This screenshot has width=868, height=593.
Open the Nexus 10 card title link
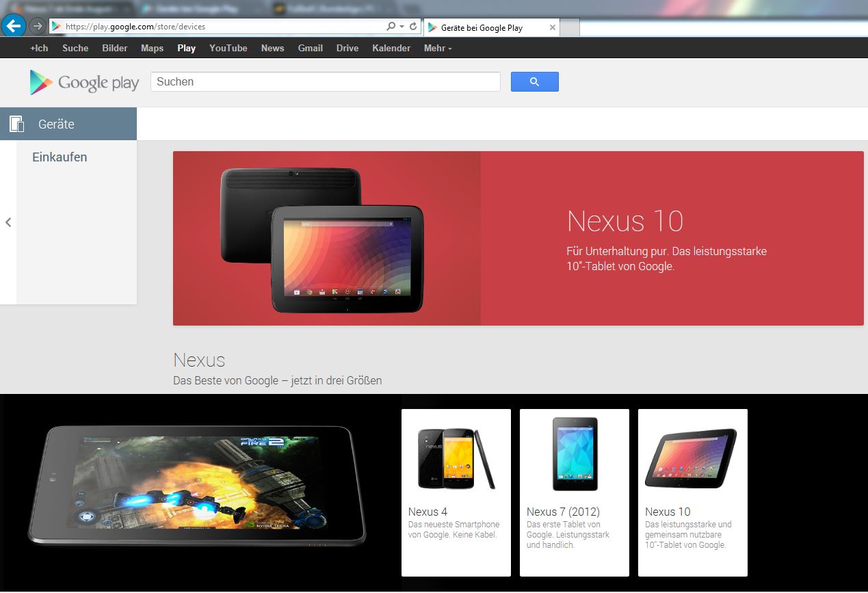tap(668, 512)
